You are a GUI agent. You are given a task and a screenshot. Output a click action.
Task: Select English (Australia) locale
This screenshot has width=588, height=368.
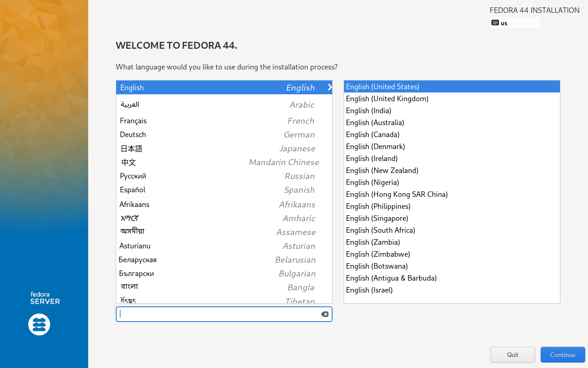pos(375,123)
